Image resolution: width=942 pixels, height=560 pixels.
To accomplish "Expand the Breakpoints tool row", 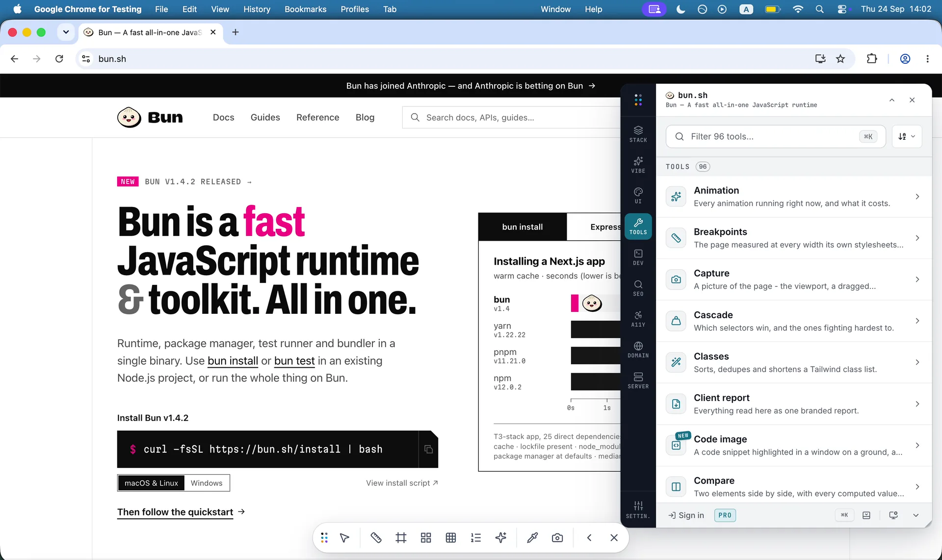I will [794, 238].
